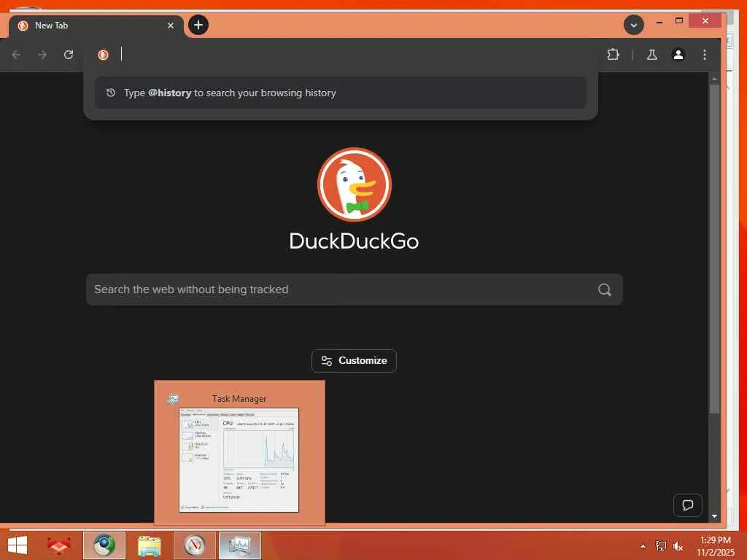The height and width of the screenshot is (560, 747).
Task: Open the profile avatar menu
Action: [x=678, y=55]
